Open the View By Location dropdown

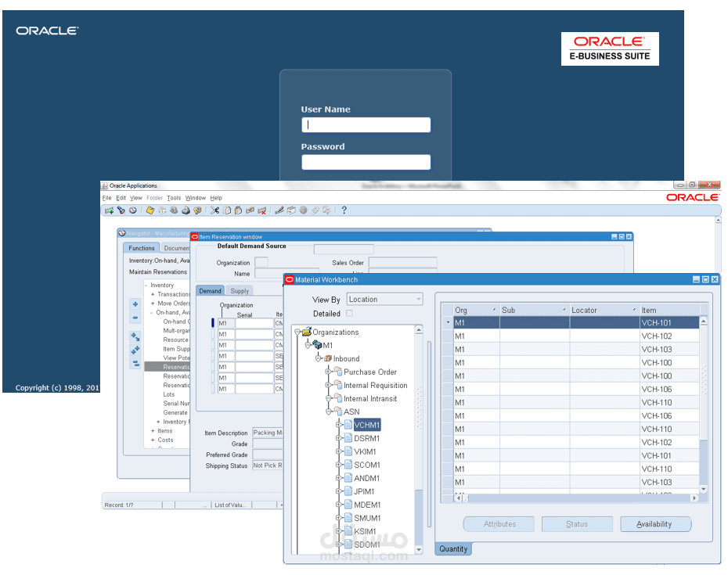tap(385, 300)
